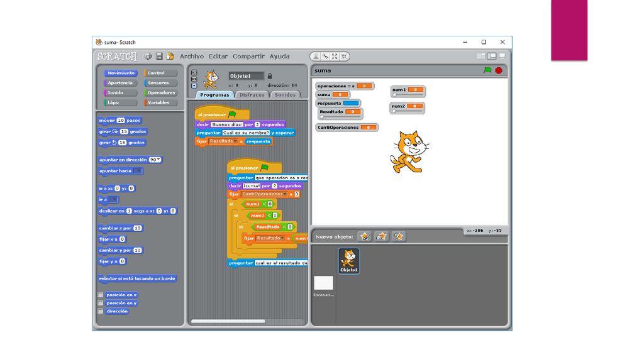Click the CantiOperaciones monitor on stage
This screenshot has height=362, width=644.
point(347,127)
